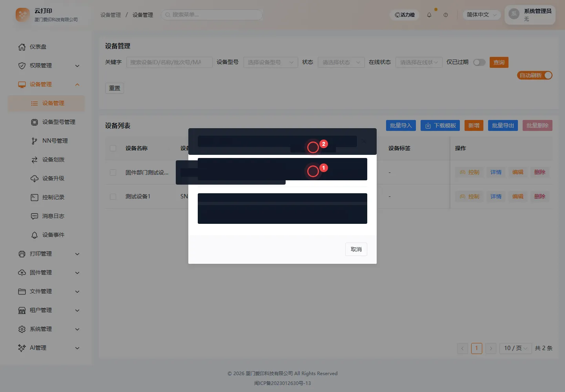Focus the 关键字 search input
This screenshot has height=392, width=565.
(169, 62)
